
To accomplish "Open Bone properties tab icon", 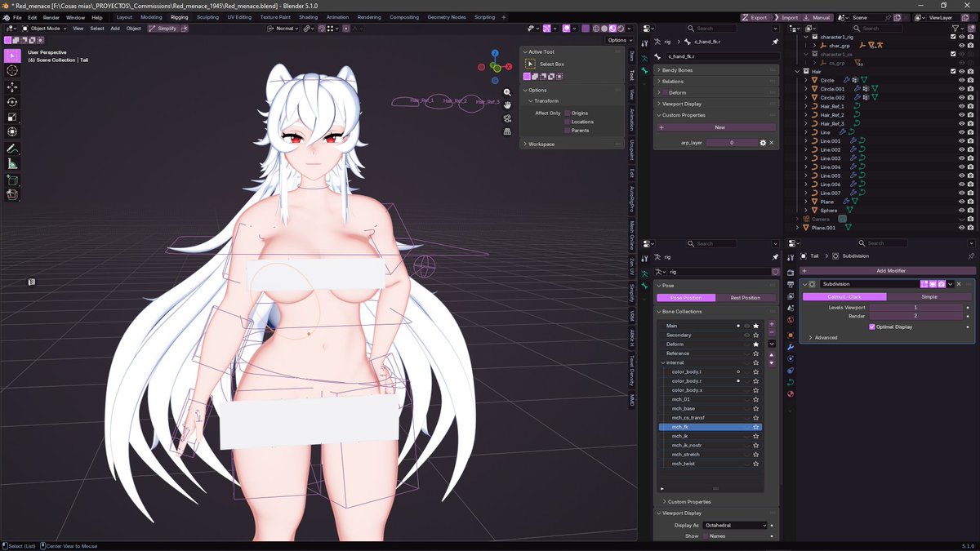I will 644,71.
